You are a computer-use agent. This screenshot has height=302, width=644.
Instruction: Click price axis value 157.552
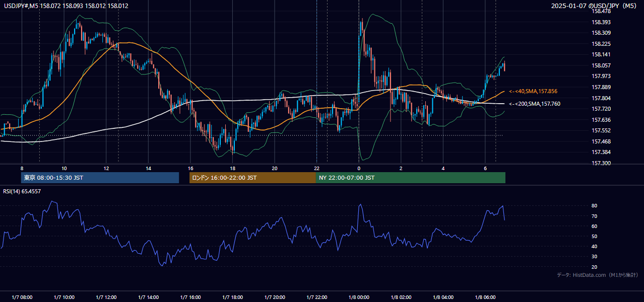click(x=601, y=130)
